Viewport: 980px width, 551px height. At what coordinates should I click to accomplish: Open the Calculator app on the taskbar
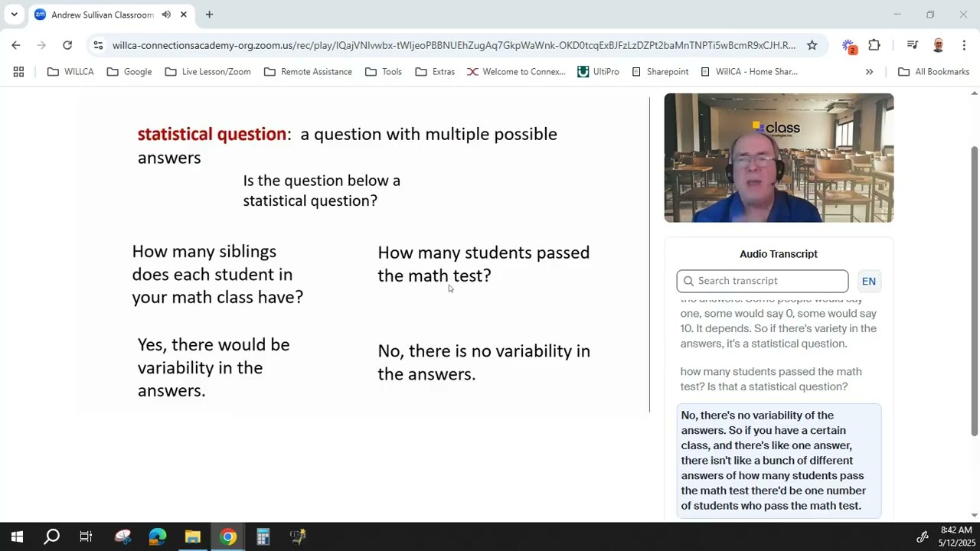(263, 537)
